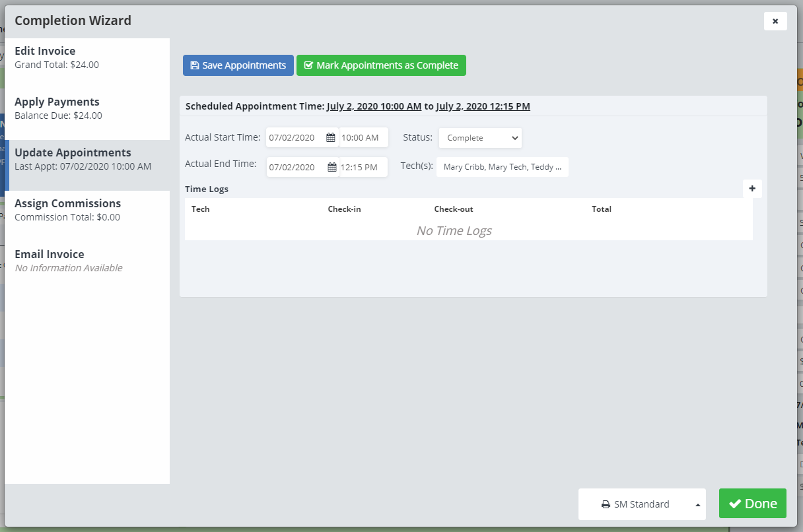Screen dimensions: 803x532
Task: Mark Appointments as Complete
Action: click(x=381, y=65)
